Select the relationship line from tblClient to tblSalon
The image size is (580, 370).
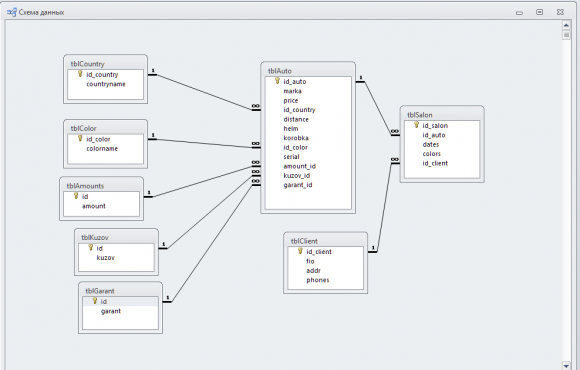pyautogui.click(x=384, y=206)
